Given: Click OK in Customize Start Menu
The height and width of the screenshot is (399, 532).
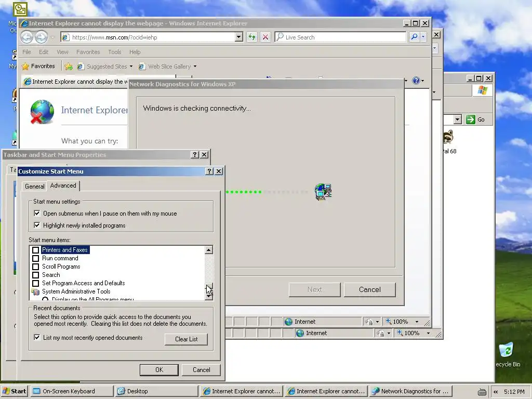Looking at the screenshot, I should point(159,370).
